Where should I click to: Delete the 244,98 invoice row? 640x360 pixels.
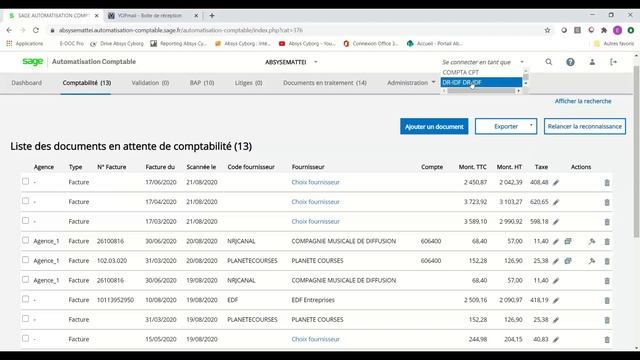tap(607, 340)
